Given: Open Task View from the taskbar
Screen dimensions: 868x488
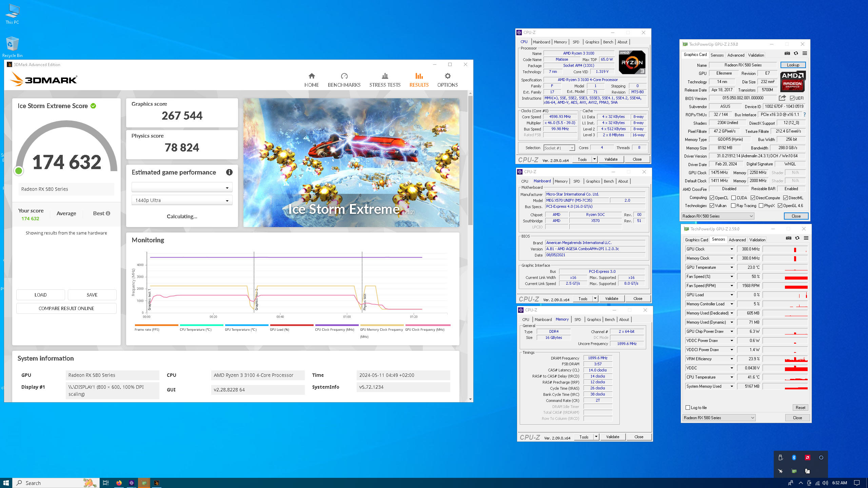Looking at the screenshot, I should [x=106, y=483].
